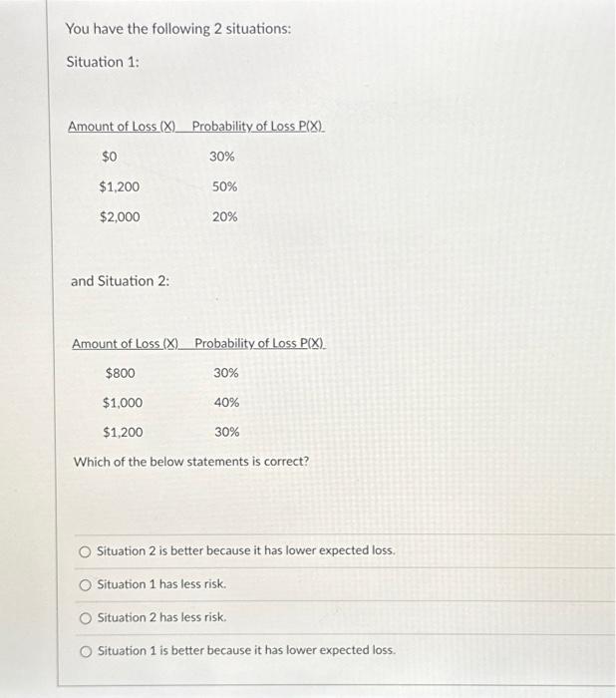Click the $0 loss amount

110,157
